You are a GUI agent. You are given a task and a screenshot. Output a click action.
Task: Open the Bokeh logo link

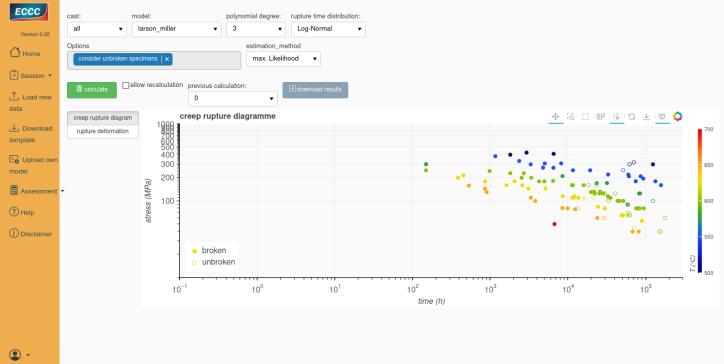[677, 116]
